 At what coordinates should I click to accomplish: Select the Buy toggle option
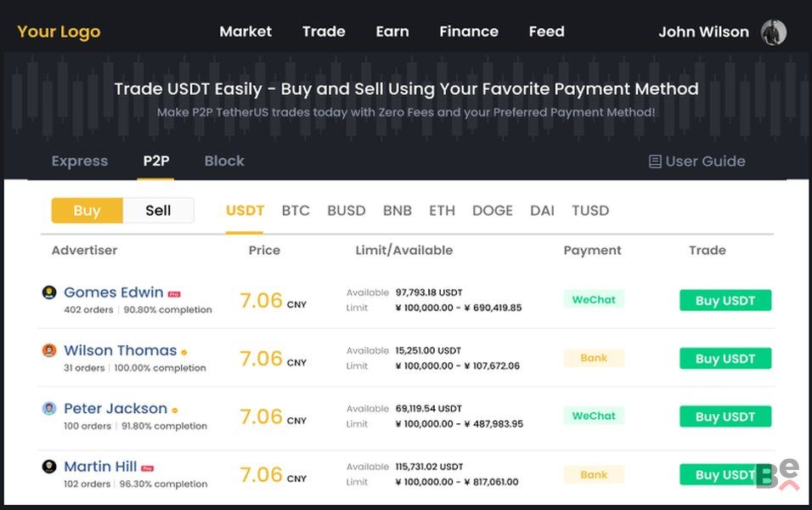tap(87, 211)
